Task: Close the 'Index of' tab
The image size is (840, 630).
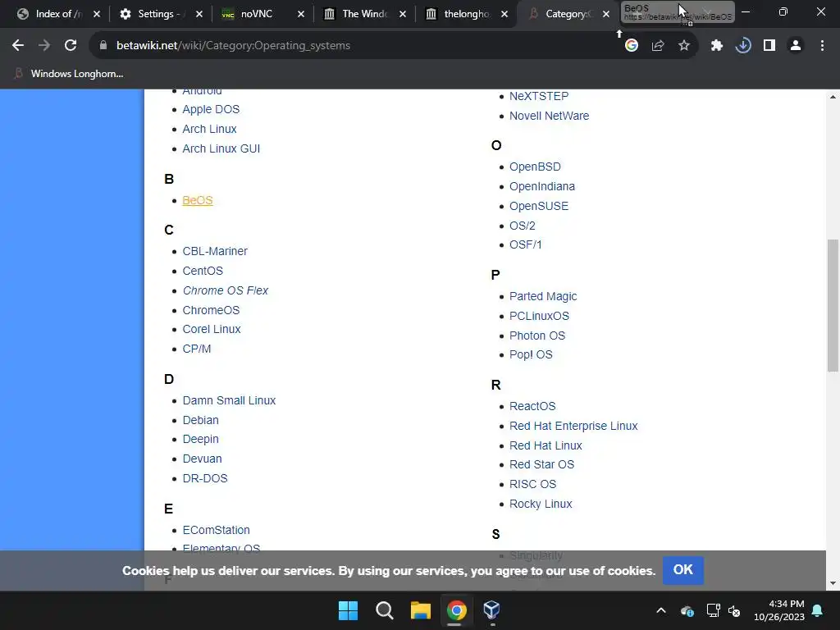Action: click(x=97, y=14)
